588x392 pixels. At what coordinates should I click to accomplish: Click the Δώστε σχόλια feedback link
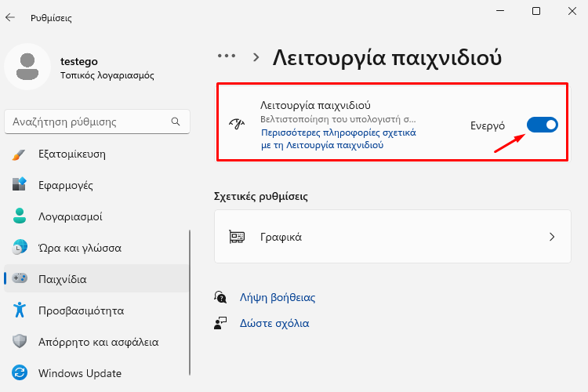274,323
